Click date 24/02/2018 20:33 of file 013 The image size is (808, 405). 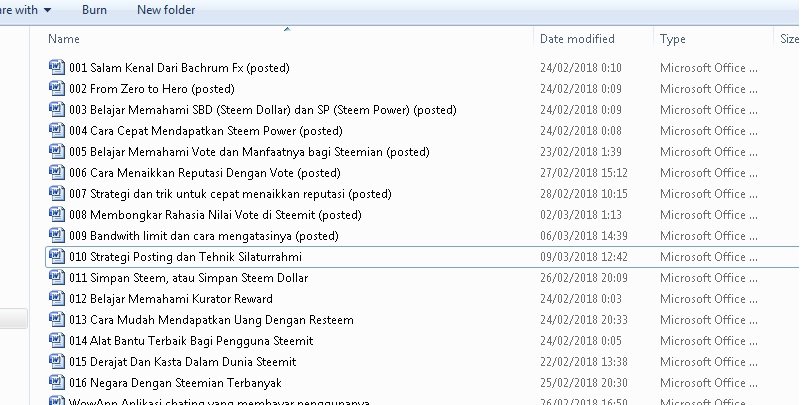coord(584,320)
